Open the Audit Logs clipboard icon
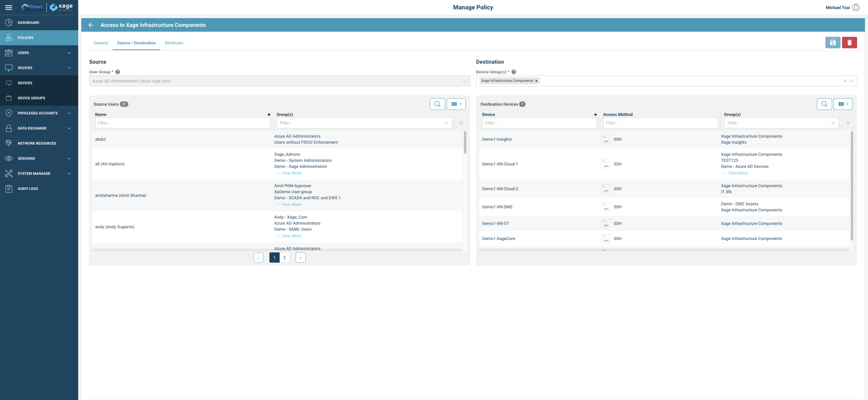 click(x=9, y=188)
